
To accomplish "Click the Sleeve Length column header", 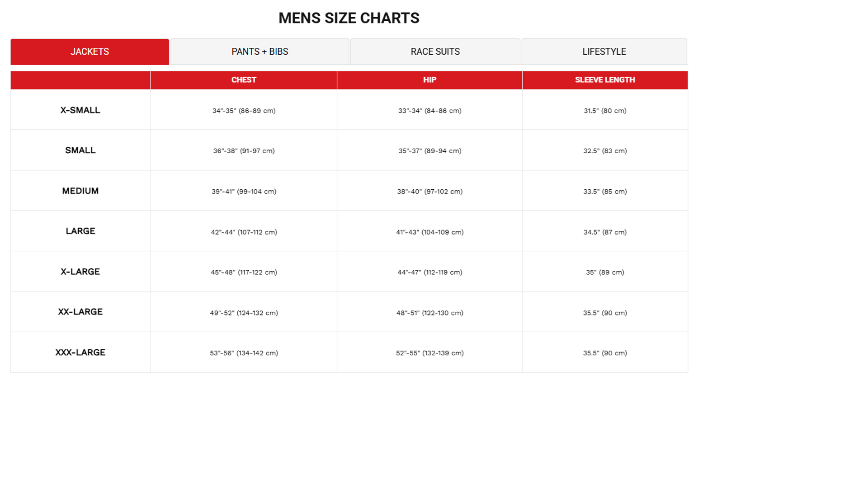I will 605,80.
